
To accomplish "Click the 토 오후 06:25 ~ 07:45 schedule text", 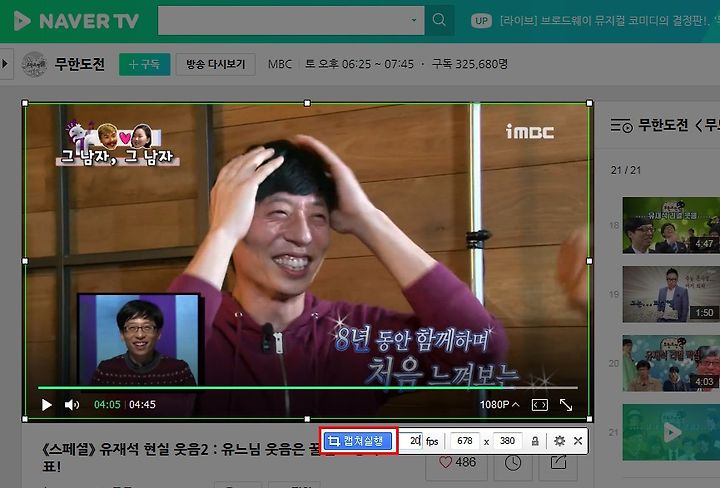I will point(360,64).
